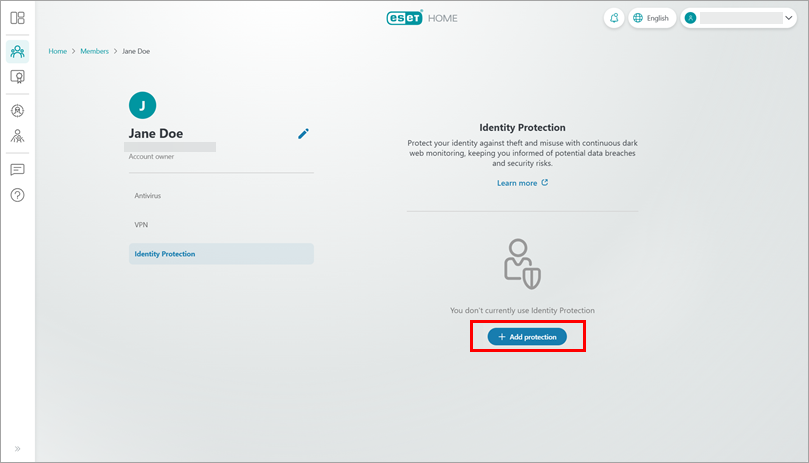This screenshot has height=463, width=809.
Task: Go to Members in the breadcrumb
Action: (x=95, y=51)
